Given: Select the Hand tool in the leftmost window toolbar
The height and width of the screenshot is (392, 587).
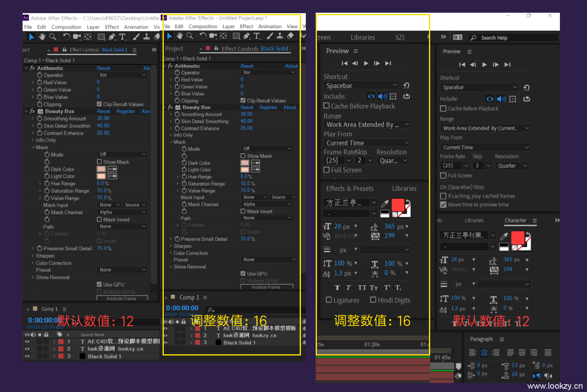Looking at the screenshot, I should click(42, 37).
